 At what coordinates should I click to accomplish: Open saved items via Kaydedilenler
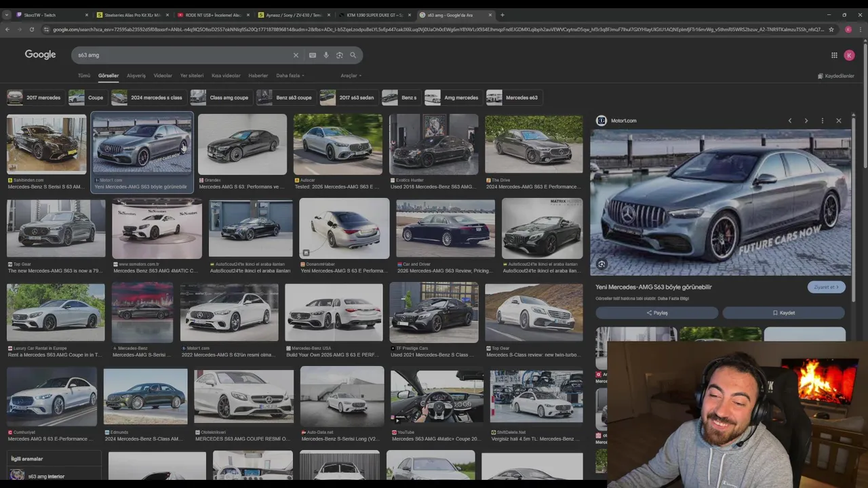point(836,76)
